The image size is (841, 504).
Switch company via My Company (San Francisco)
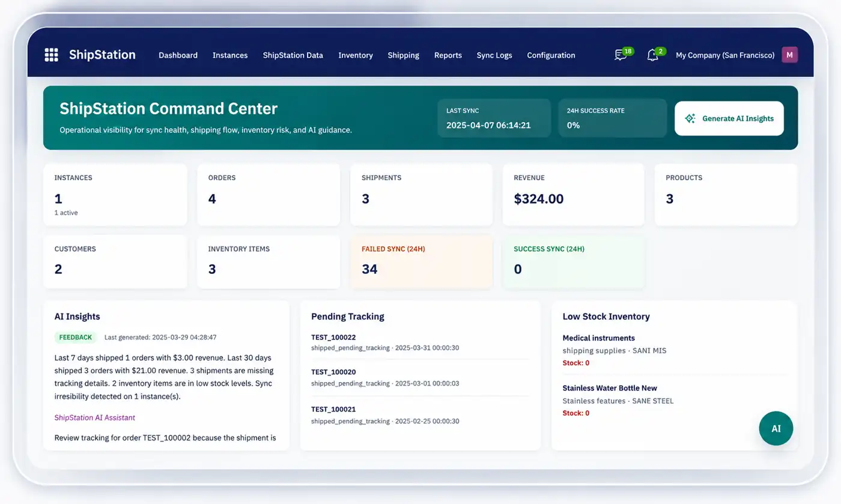725,55
